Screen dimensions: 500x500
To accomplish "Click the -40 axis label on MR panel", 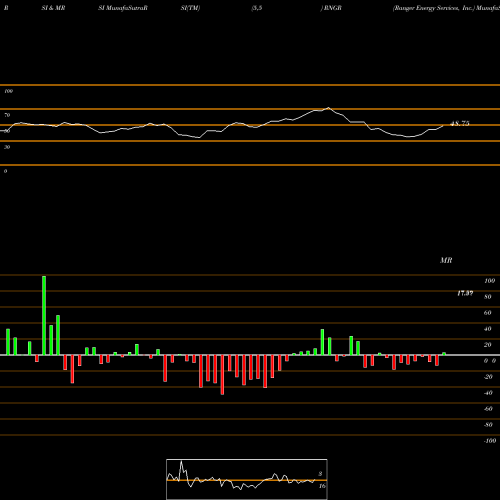I will [x=488, y=393].
